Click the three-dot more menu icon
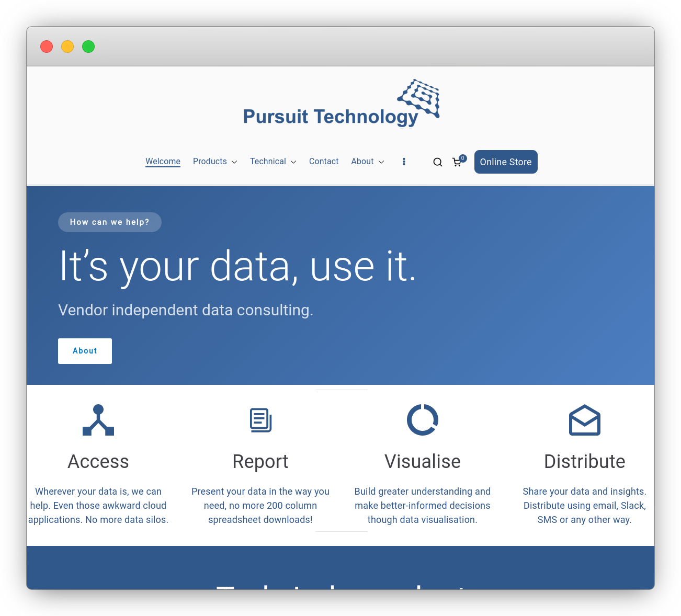The width and height of the screenshot is (681, 616). click(x=404, y=162)
